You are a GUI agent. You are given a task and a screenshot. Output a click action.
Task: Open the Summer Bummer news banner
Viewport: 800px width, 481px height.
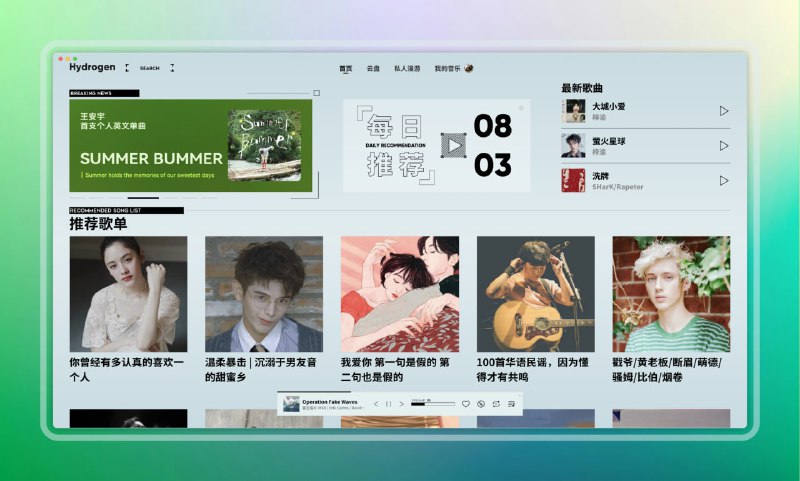click(190, 145)
